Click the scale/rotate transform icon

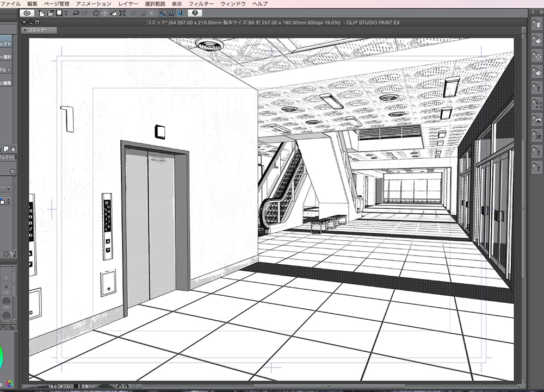click(x=122, y=13)
